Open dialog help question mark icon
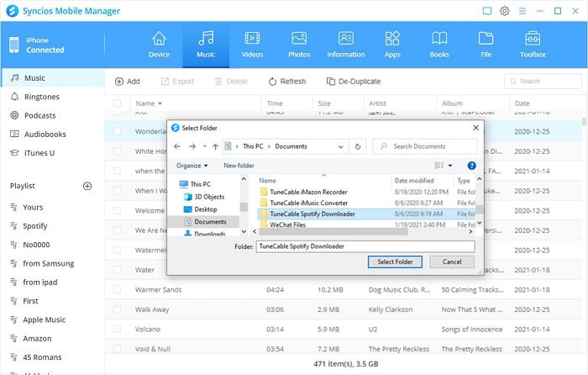 pos(472,166)
